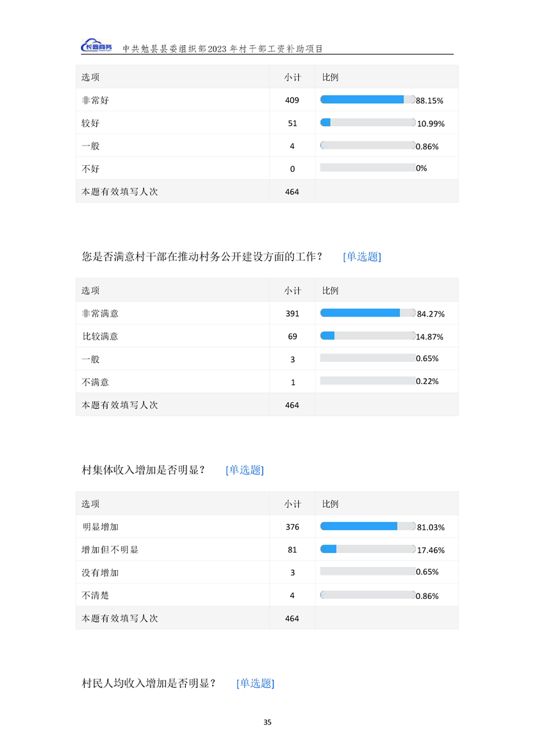Click the 村集体收入增加是否明显 question text

(x=143, y=470)
